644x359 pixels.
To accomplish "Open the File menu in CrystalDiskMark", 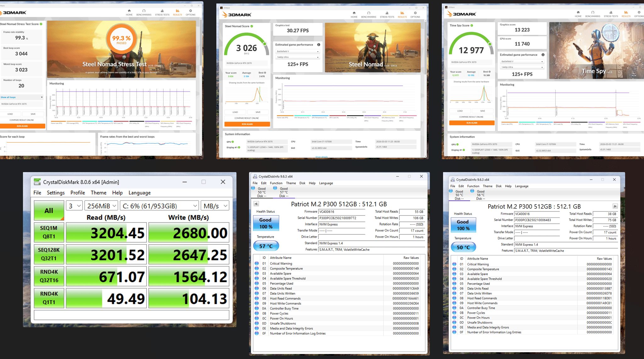I will point(37,193).
